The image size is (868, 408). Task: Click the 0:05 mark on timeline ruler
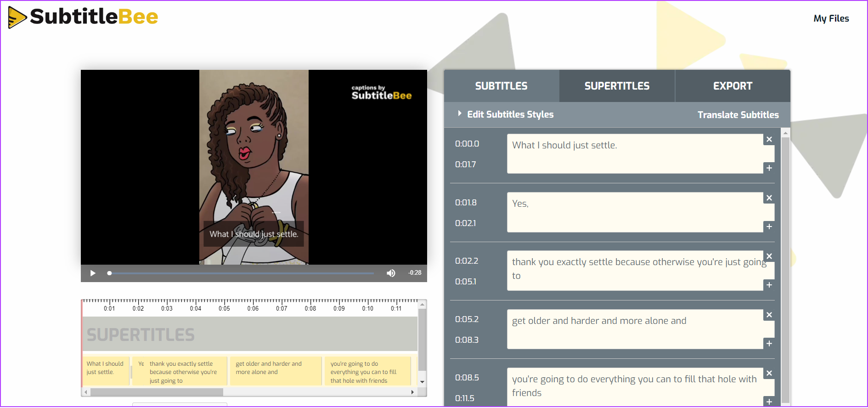[x=224, y=308]
